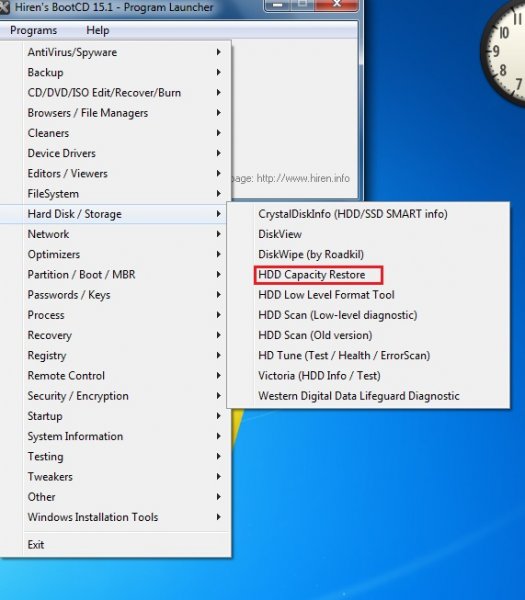Screen dimensions: 525x600
Task: Launch HDD Capacity Restore
Action: (368, 275)
